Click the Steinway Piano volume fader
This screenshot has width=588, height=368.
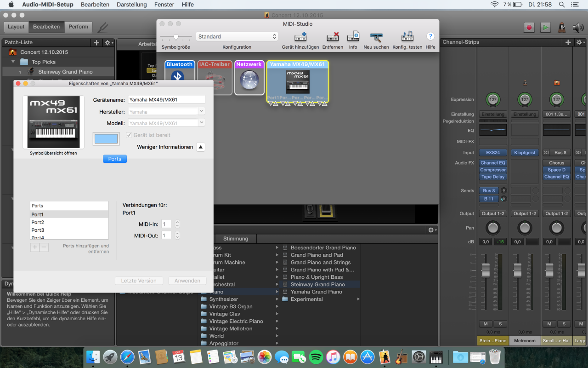[x=486, y=270]
